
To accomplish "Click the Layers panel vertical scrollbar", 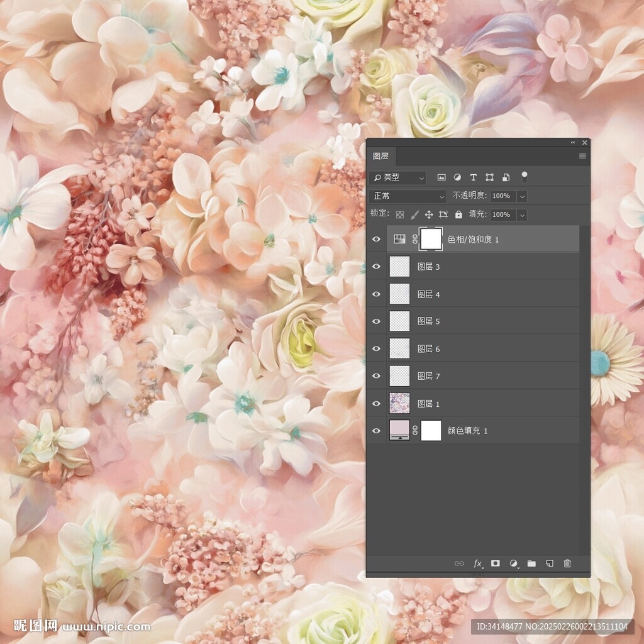I will tap(584, 390).
